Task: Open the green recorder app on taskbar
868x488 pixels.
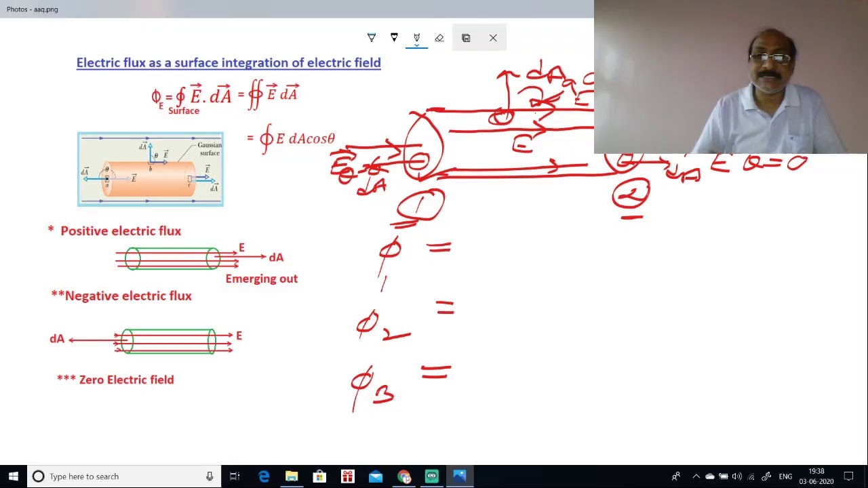Action: tap(432, 476)
